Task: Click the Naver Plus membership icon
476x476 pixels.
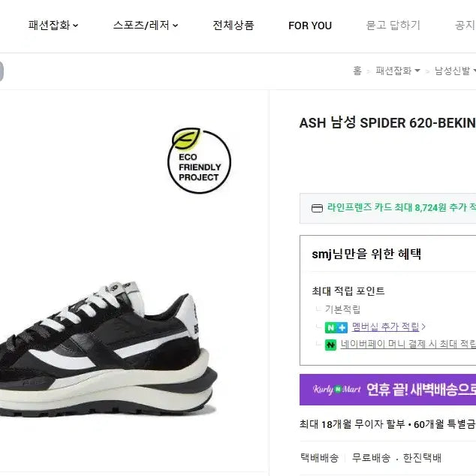Action: pyautogui.click(x=336, y=327)
